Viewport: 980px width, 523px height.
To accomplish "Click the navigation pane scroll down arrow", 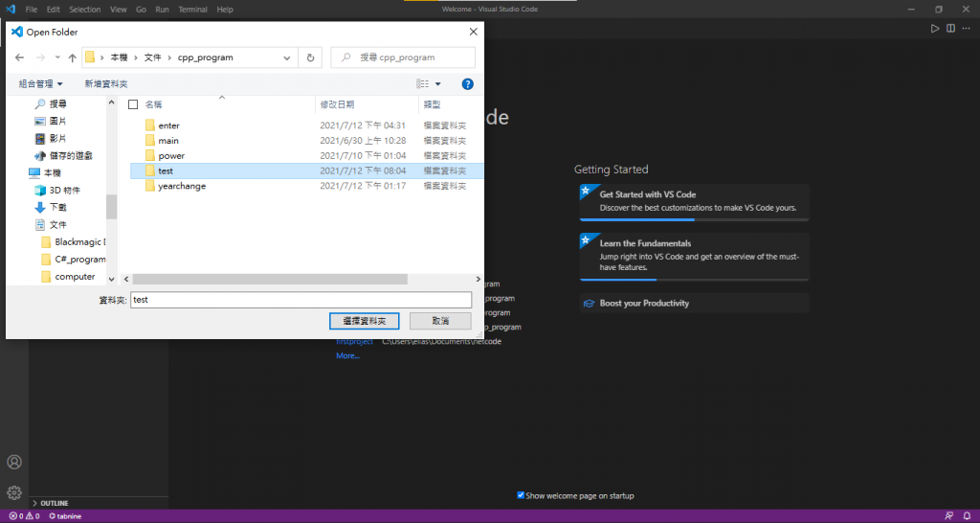I will [x=112, y=280].
